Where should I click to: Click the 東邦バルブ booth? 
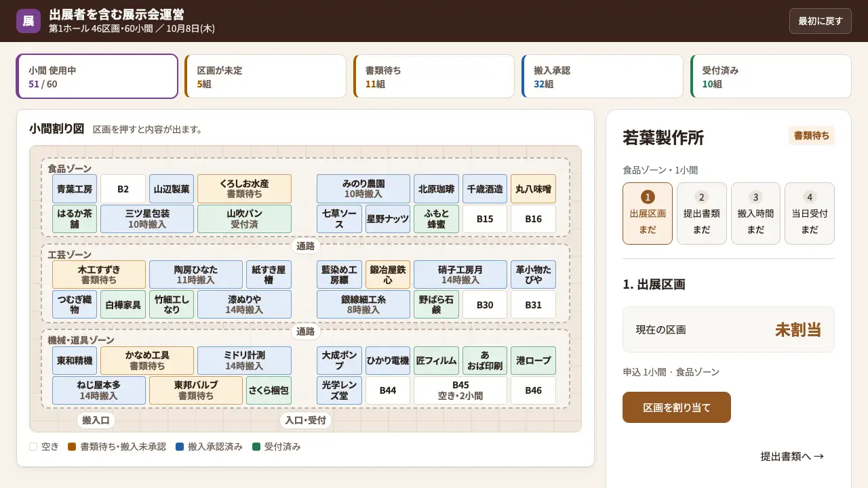pyautogui.click(x=196, y=390)
